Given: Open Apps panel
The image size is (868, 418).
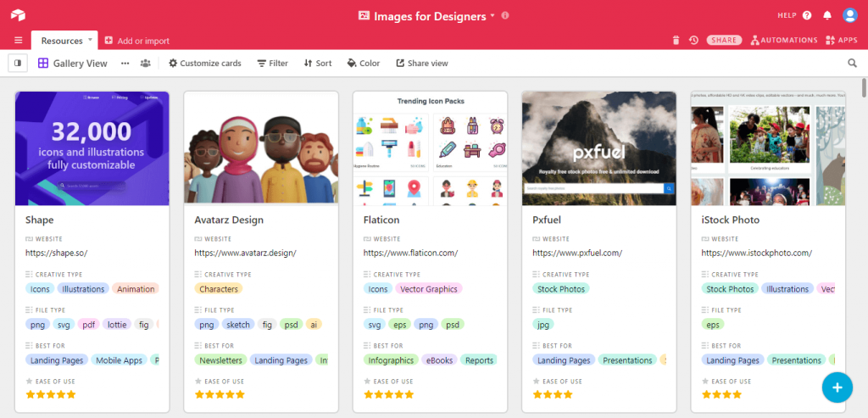Looking at the screenshot, I should point(841,40).
